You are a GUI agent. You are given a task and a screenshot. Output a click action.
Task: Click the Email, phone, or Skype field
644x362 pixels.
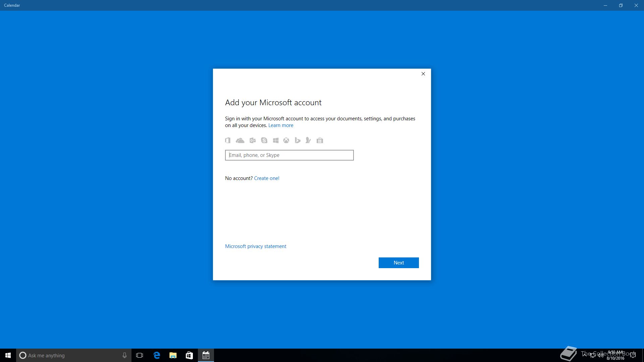289,155
